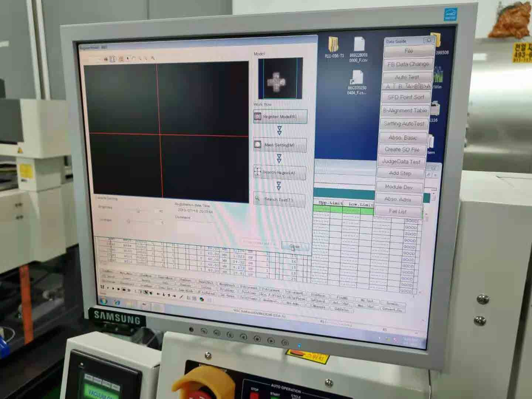Viewport: 532px width, 399px height.
Task: Select the B option under Auto Test
Action: (400, 86)
